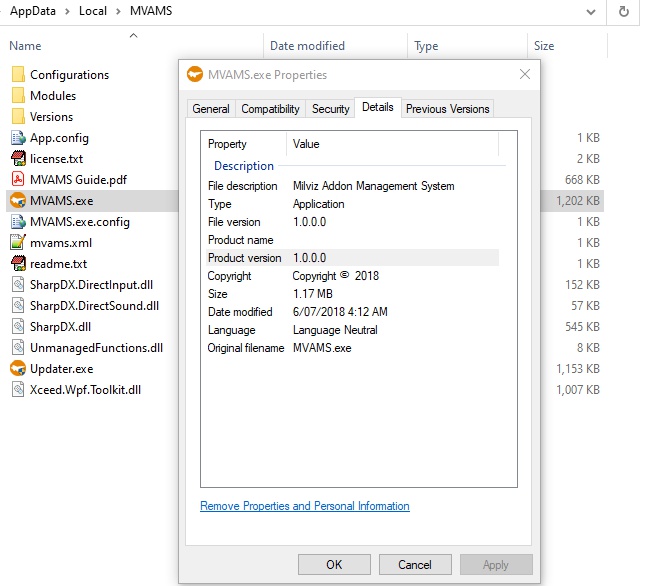This screenshot has height=586, width=648.
Task: Select the Size 1.17 MB row
Action: (353, 294)
